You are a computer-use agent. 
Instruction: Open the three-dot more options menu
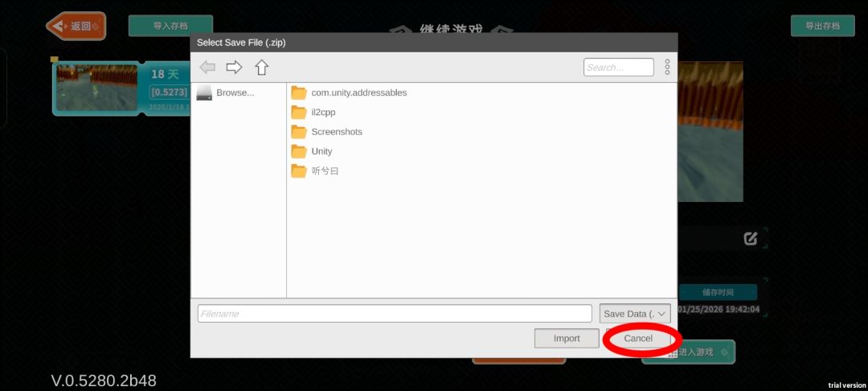(x=667, y=67)
